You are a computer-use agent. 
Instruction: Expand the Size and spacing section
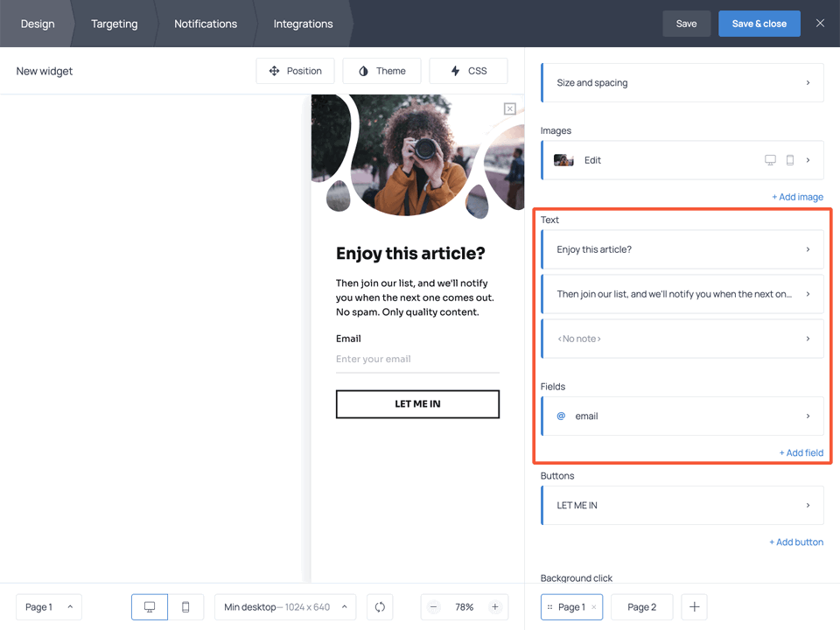coord(682,82)
